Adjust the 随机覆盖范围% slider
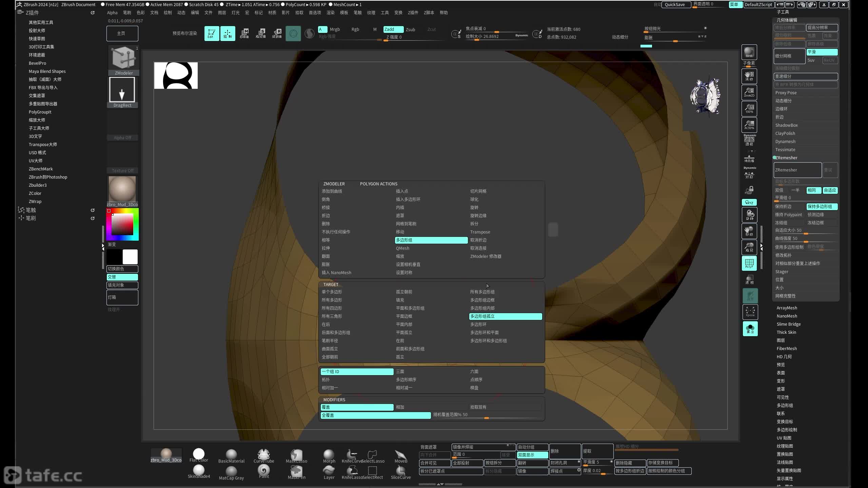Image resolution: width=868 pixels, height=488 pixels. [x=487, y=415]
